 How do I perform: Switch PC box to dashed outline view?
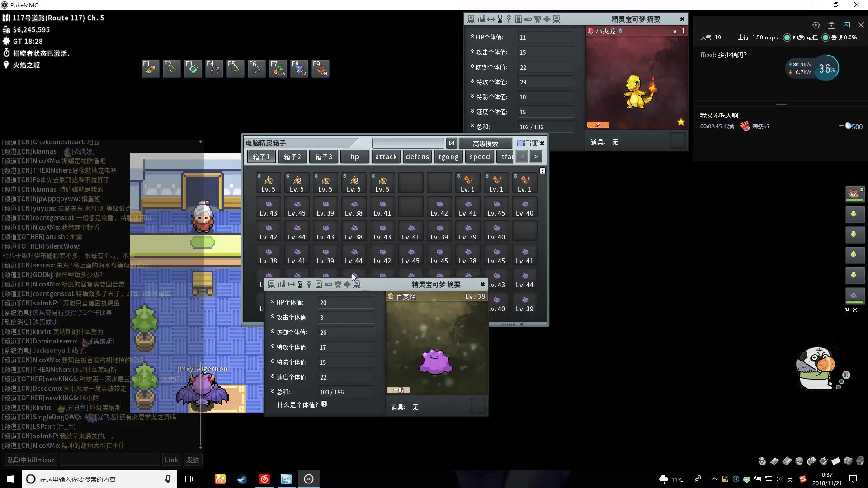coord(528,143)
